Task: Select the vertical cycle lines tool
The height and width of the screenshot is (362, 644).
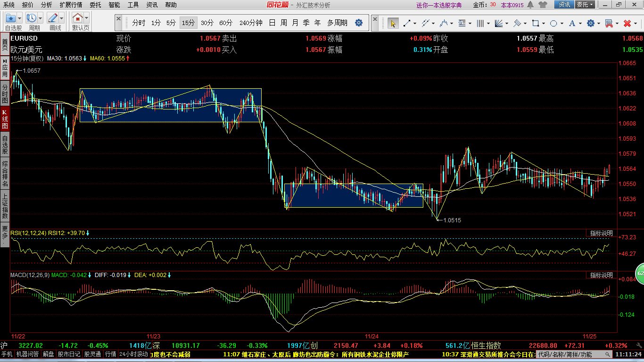Action: point(480,23)
